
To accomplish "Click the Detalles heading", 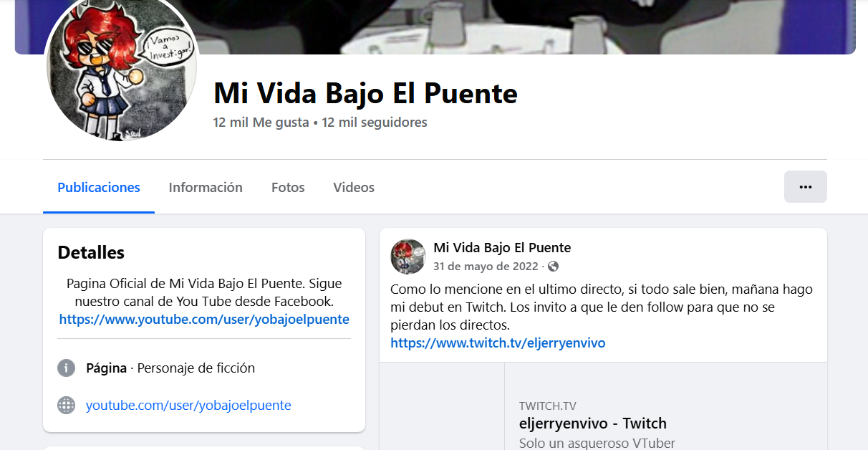I will pos(91,252).
